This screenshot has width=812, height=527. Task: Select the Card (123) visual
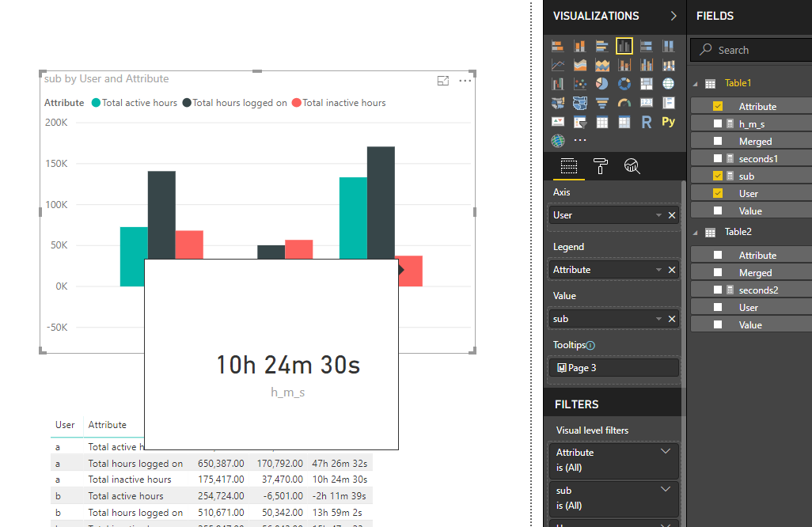tap(647, 103)
